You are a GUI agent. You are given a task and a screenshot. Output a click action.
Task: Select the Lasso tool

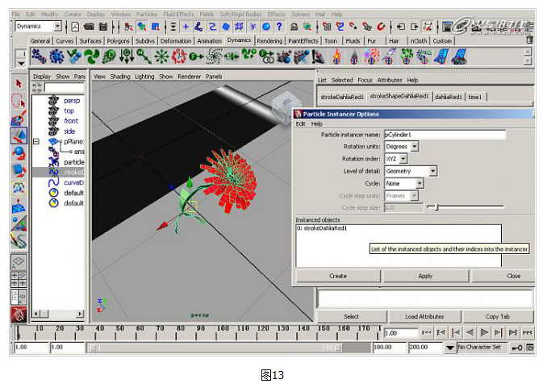[x=19, y=101]
